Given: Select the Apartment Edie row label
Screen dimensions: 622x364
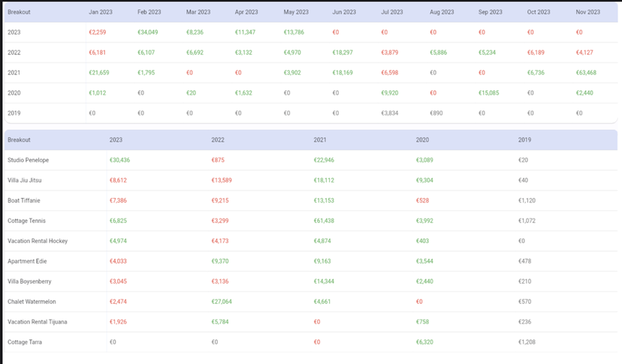Looking at the screenshot, I should pyautogui.click(x=26, y=261).
